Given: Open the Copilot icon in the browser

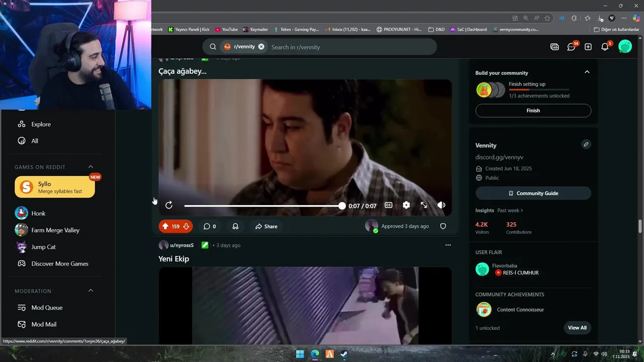Looking at the screenshot, I should (x=636, y=18).
